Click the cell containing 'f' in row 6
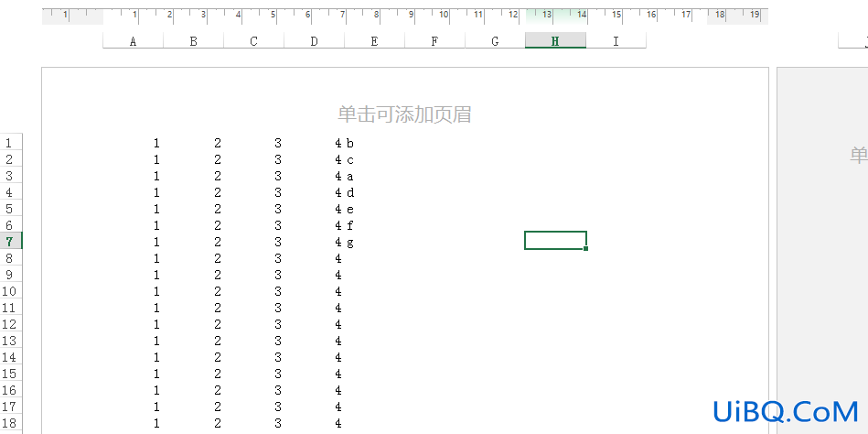The width and height of the screenshot is (868, 434). [374, 225]
